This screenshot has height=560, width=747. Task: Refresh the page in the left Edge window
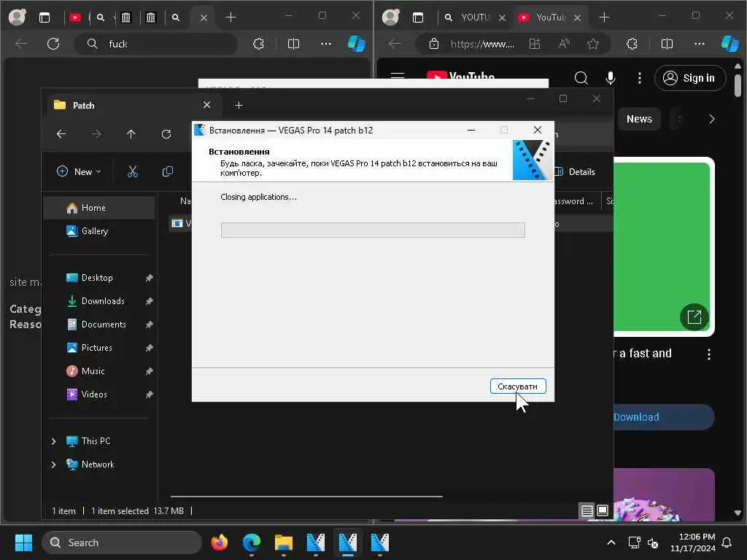(53, 44)
